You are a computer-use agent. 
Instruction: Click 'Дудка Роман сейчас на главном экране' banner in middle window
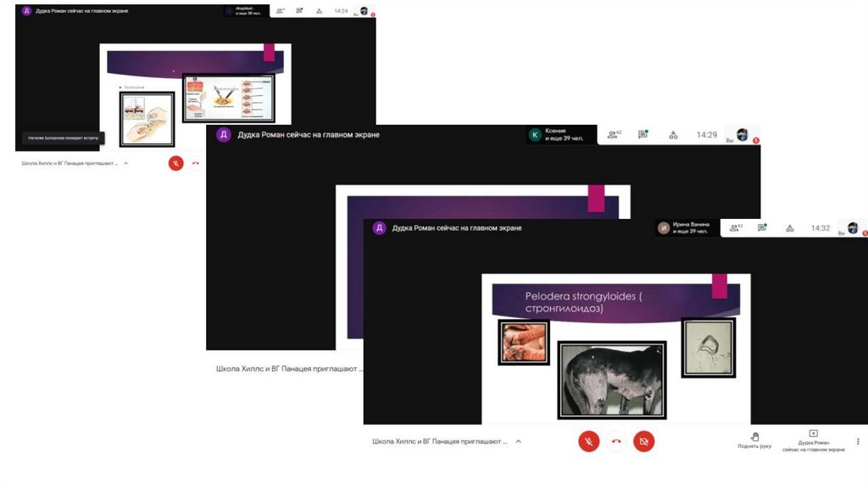tap(309, 135)
